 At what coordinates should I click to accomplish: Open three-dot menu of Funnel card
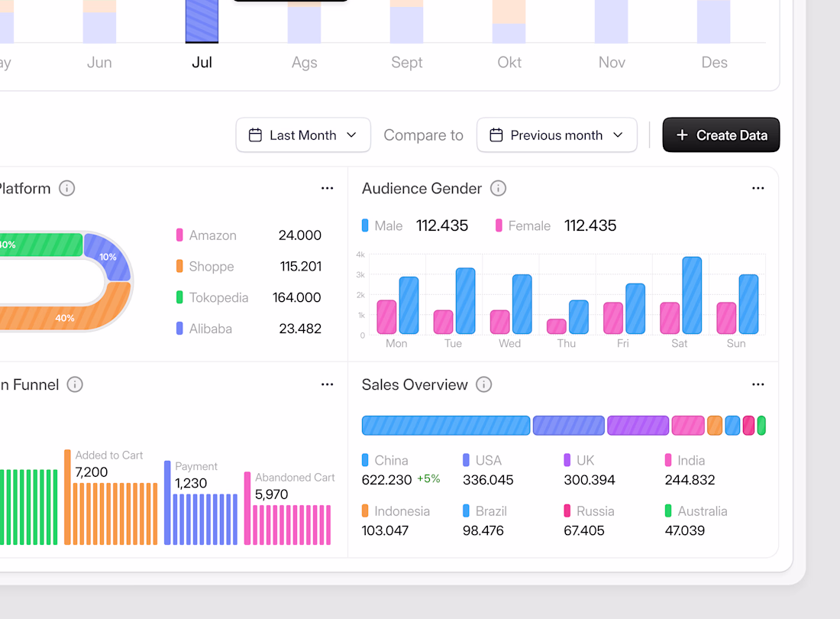(x=328, y=384)
